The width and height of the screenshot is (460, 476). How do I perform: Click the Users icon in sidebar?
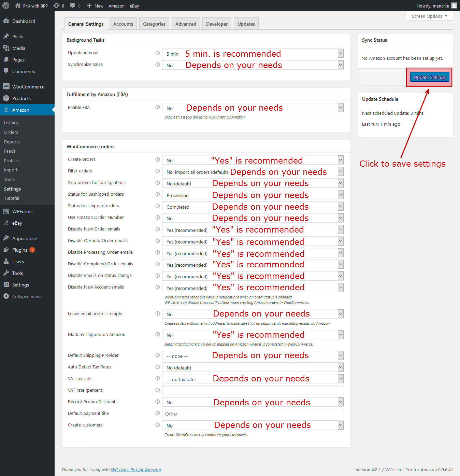pyautogui.click(x=6, y=261)
